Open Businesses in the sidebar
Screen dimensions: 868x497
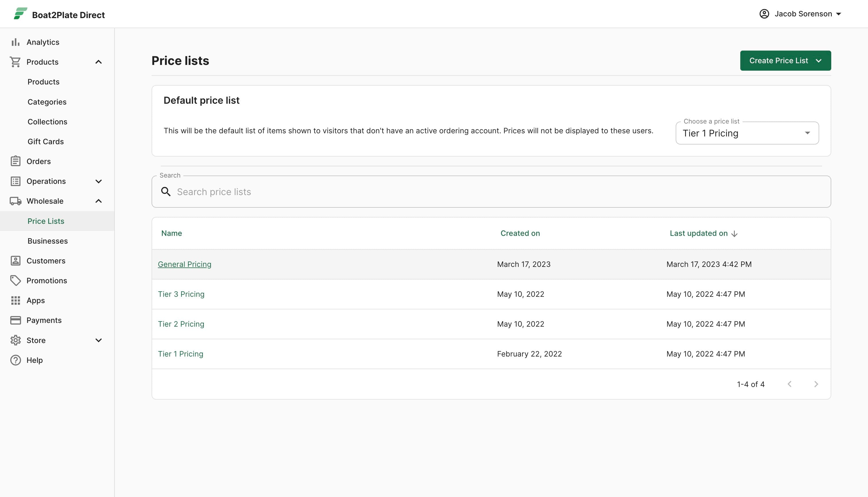pyautogui.click(x=48, y=241)
